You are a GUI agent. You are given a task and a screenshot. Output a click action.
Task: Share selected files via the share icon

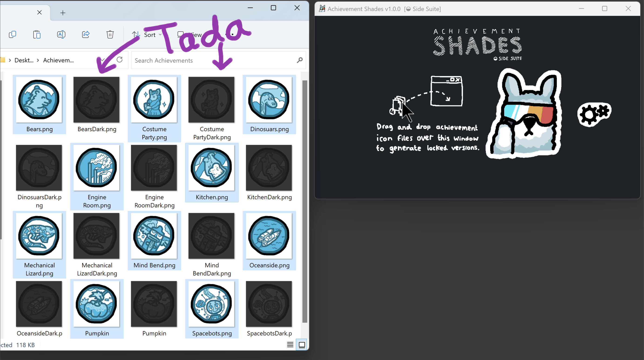pos(85,34)
